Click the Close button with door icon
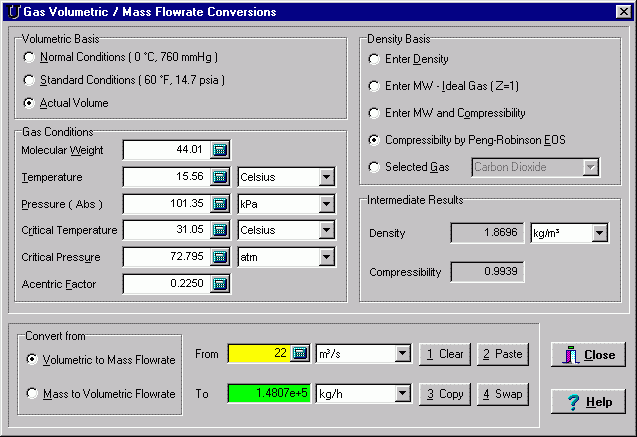This screenshot has width=637, height=437. tap(588, 355)
